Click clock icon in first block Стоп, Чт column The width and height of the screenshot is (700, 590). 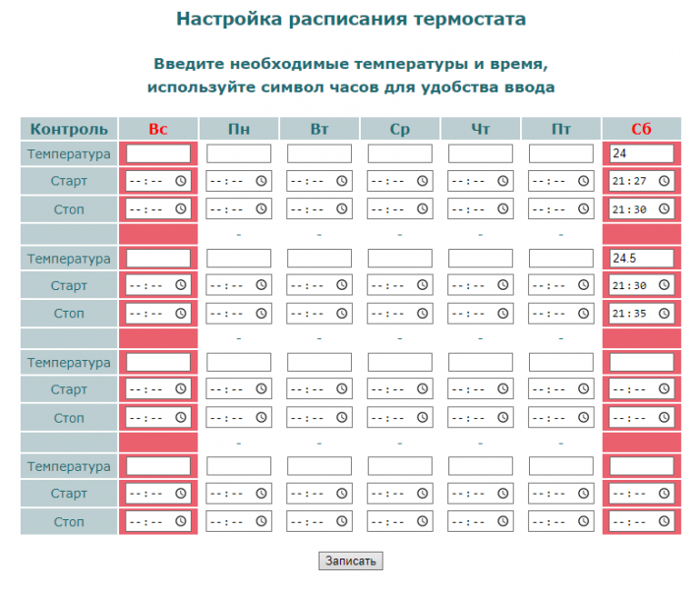coord(502,209)
